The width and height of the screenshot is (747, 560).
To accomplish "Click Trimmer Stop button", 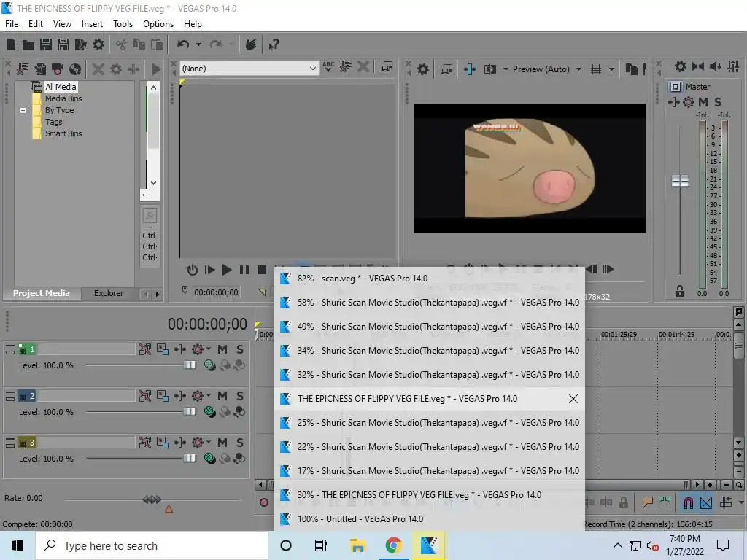I will point(262,270).
